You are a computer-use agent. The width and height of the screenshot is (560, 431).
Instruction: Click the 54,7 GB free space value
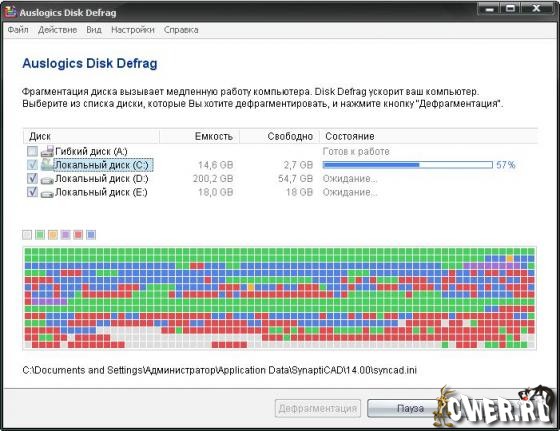pyautogui.click(x=295, y=178)
